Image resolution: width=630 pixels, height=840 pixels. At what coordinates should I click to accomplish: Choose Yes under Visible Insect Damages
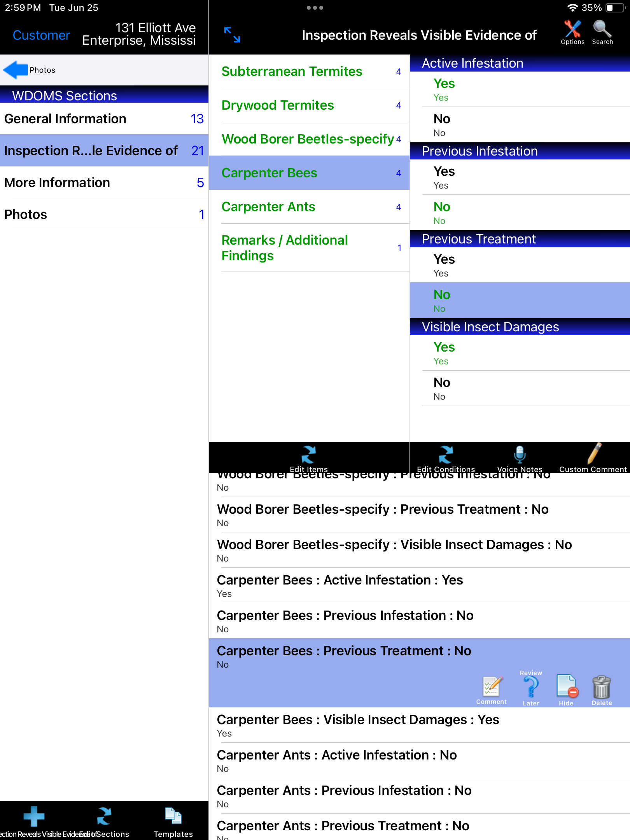tap(520, 353)
